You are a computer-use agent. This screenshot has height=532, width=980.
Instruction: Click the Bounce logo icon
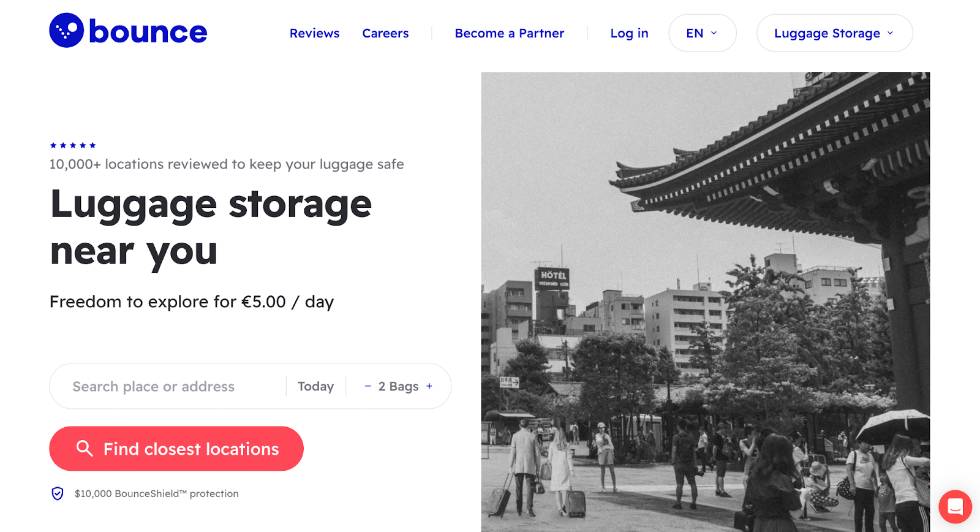[66, 30]
